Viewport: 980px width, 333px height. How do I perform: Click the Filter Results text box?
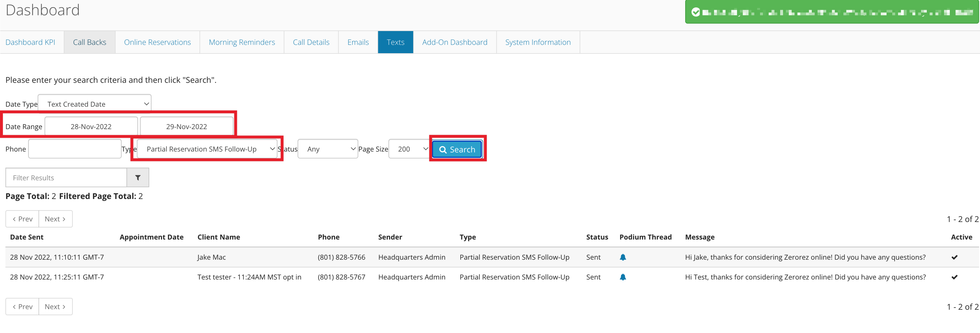click(66, 178)
